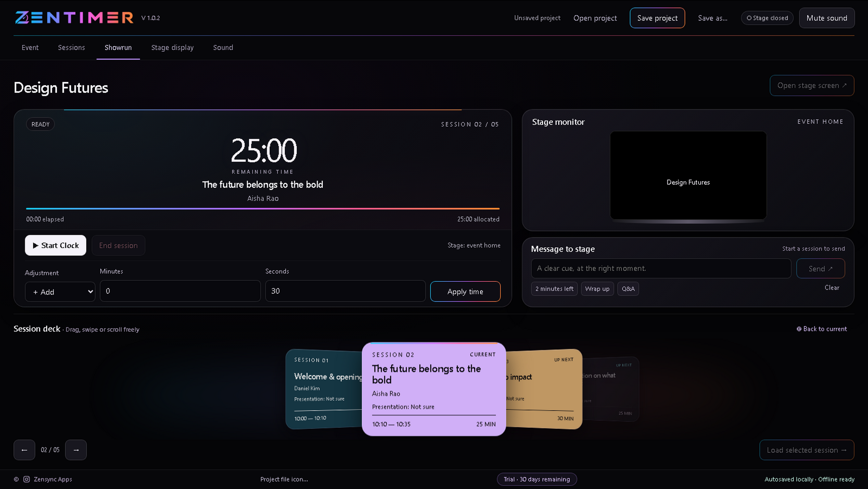Click 'Project file icon...' text

coord(284,479)
